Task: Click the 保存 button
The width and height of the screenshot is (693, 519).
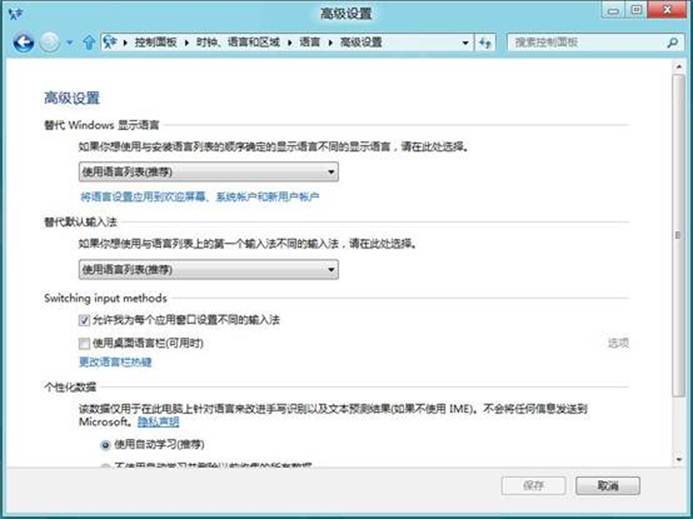Action: pyautogui.click(x=533, y=485)
